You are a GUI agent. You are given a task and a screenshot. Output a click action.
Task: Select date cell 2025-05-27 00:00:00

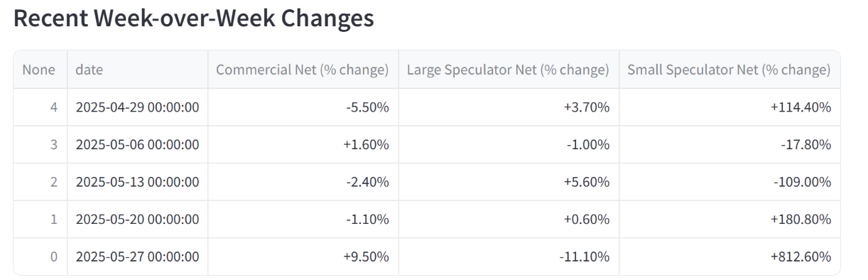click(138, 257)
